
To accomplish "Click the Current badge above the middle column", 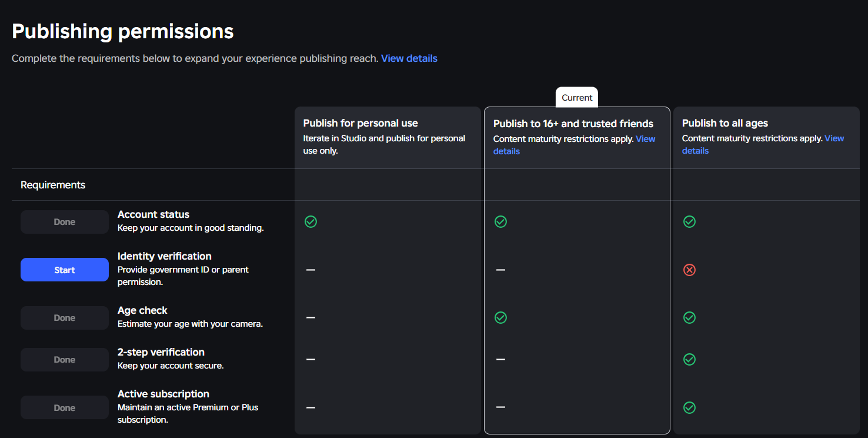I will coord(576,97).
